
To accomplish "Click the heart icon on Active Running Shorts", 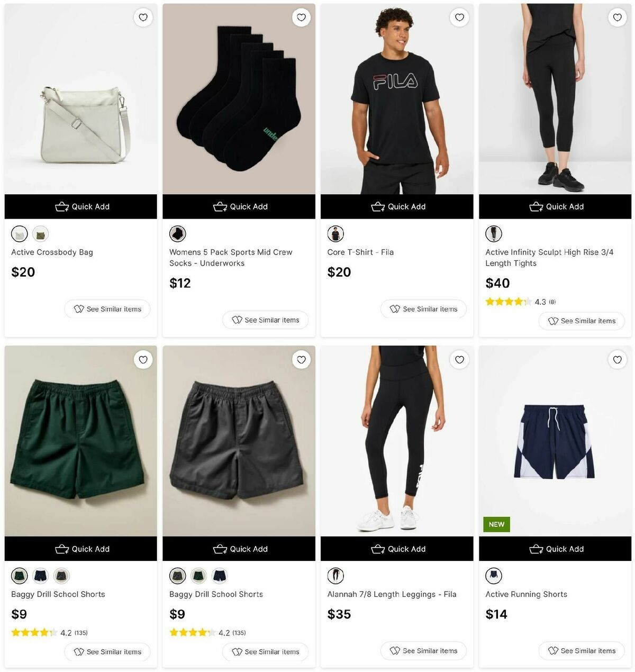I will tap(618, 360).
